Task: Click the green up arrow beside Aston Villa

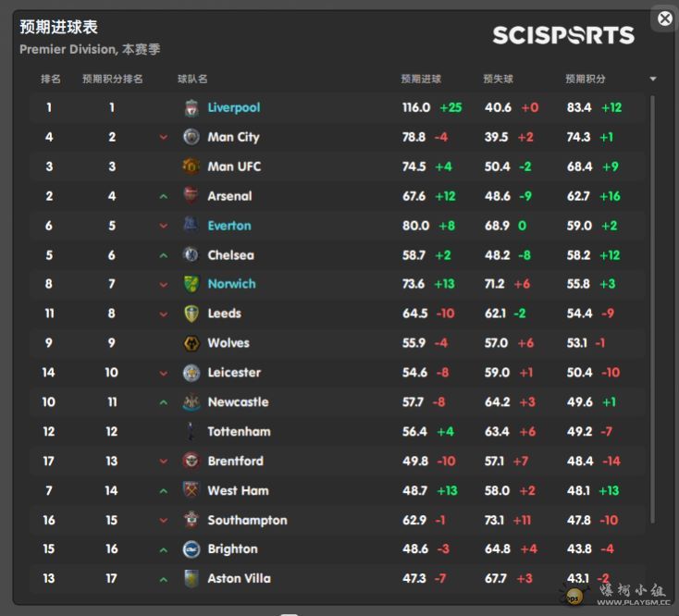Action: point(163,579)
